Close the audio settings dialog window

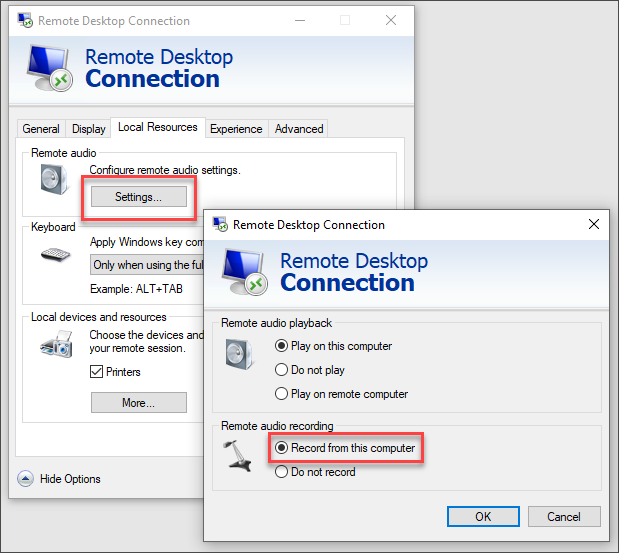(594, 224)
